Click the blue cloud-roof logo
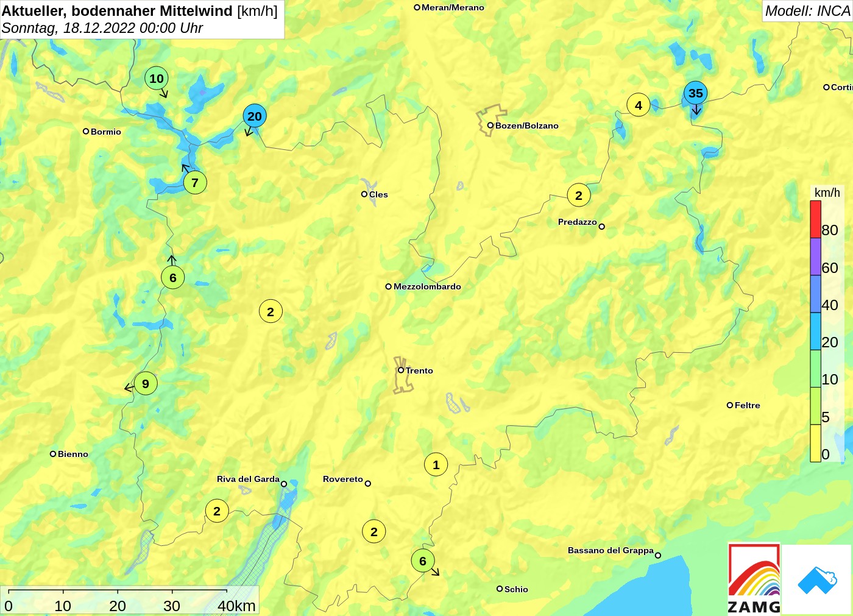The height and width of the screenshot is (616, 853). (x=817, y=580)
